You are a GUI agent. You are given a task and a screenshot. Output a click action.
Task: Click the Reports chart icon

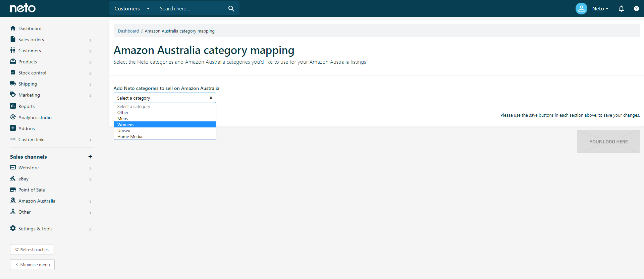pos(13,106)
